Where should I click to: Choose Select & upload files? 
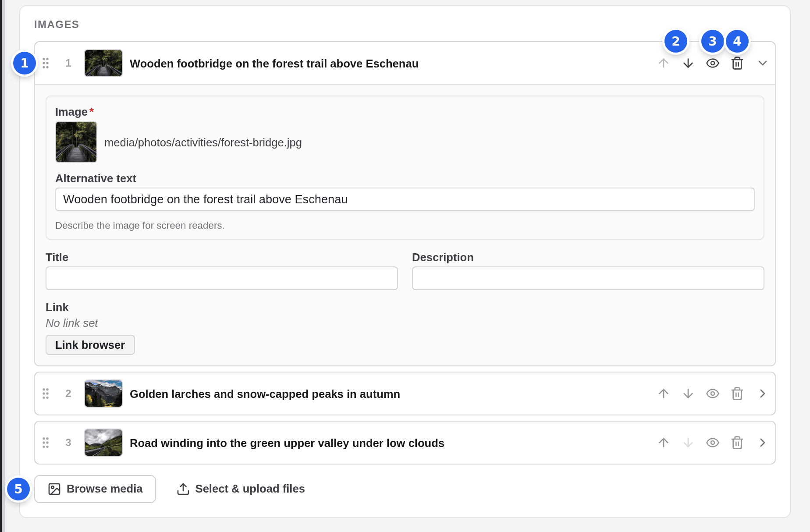pos(241,489)
